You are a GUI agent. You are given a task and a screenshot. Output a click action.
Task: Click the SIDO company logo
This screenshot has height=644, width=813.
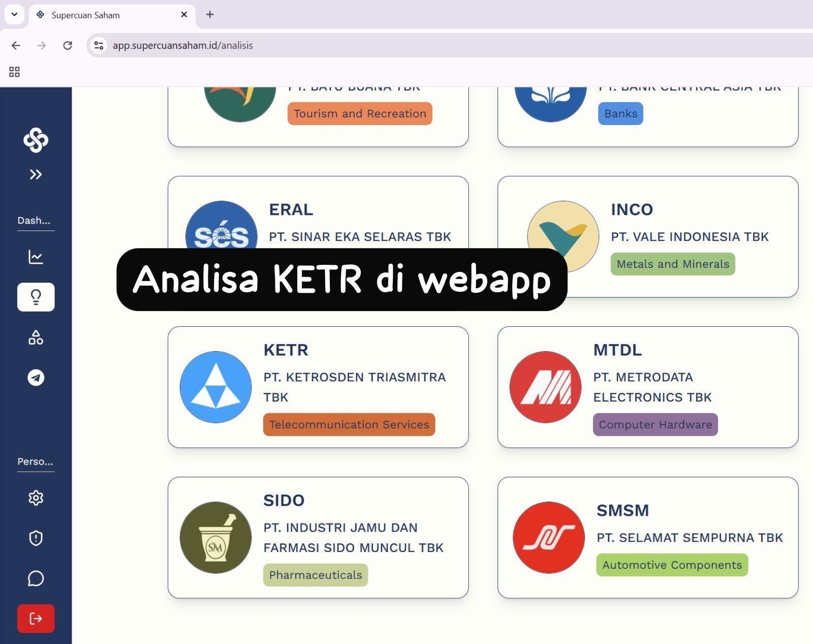coord(215,537)
